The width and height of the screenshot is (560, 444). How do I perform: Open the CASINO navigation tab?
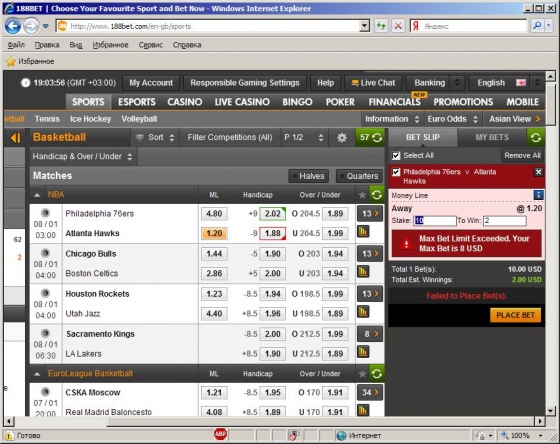point(185,102)
